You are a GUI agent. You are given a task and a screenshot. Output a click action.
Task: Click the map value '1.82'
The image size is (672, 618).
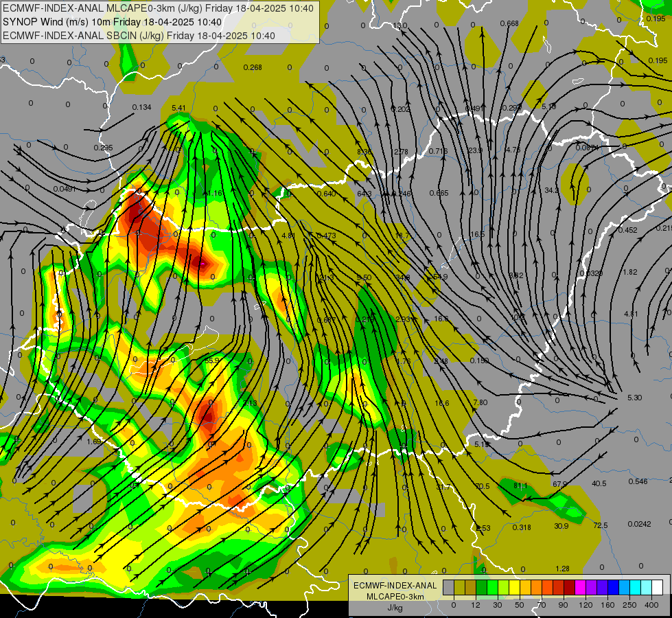click(x=630, y=272)
